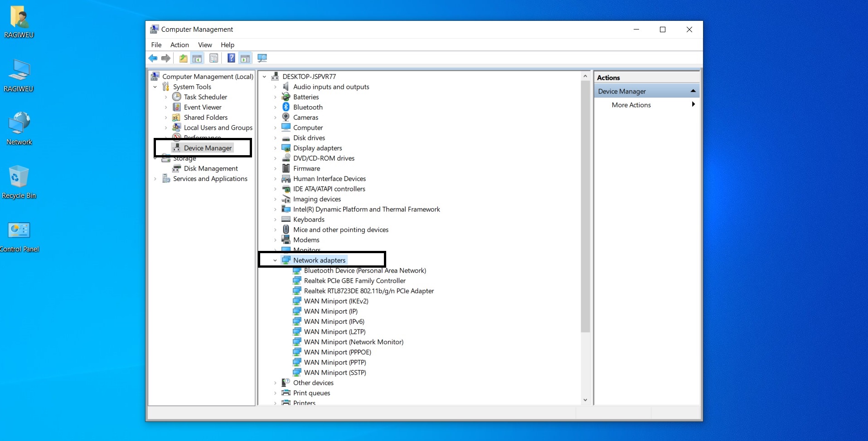Collapse the System Tools tree node
This screenshot has height=441, width=868.
click(x=155, y=87)
